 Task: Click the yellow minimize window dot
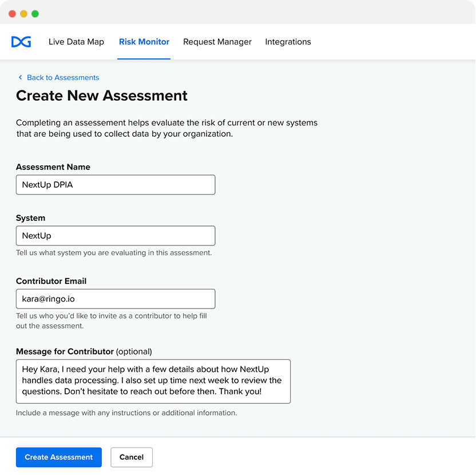click(23, 14)
